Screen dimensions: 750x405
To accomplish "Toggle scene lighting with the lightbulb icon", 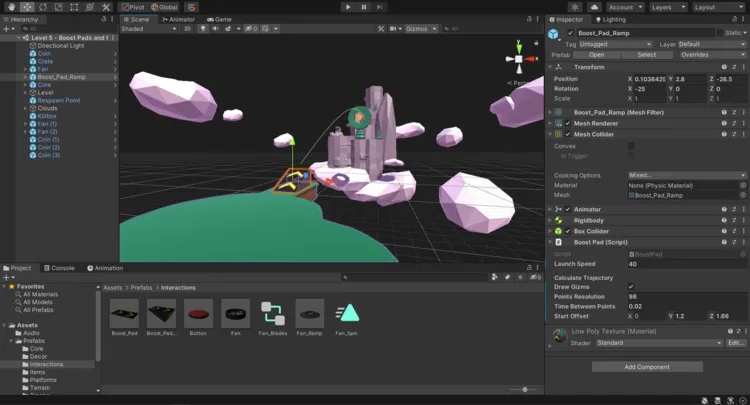I will coord(204,29).
